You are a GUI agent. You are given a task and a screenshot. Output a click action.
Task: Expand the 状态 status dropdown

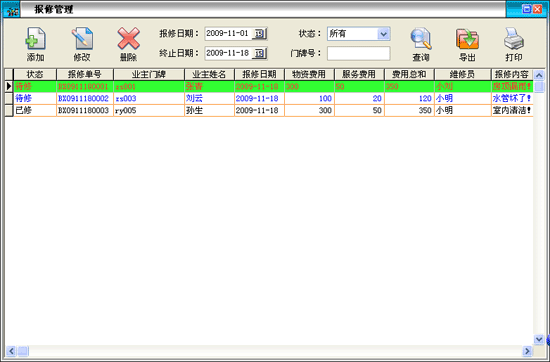click(x=383, y=34)
